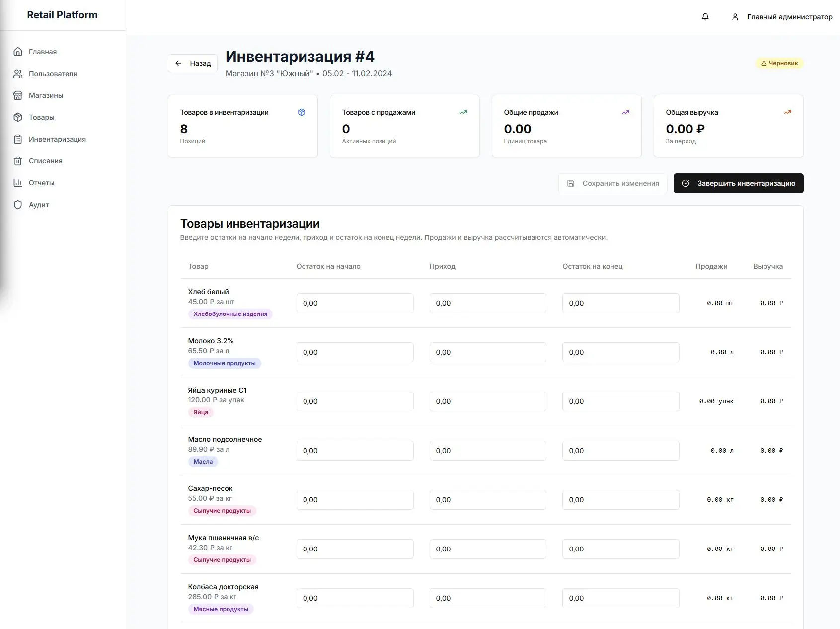Click Сохранить изменения button
The width and height of the screenshot is (840, 629).
[x=613, y=183]
